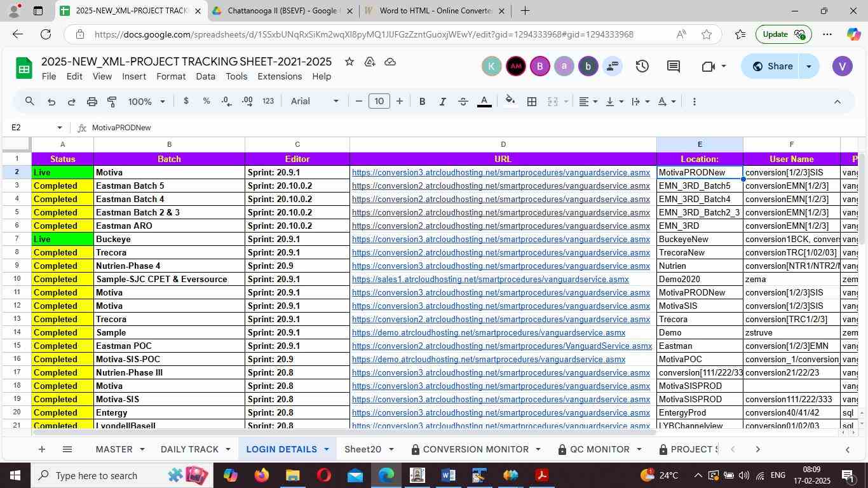Screen dimensions: 868x488
Task: Undo the last action
Action: [x=51, y=102]
